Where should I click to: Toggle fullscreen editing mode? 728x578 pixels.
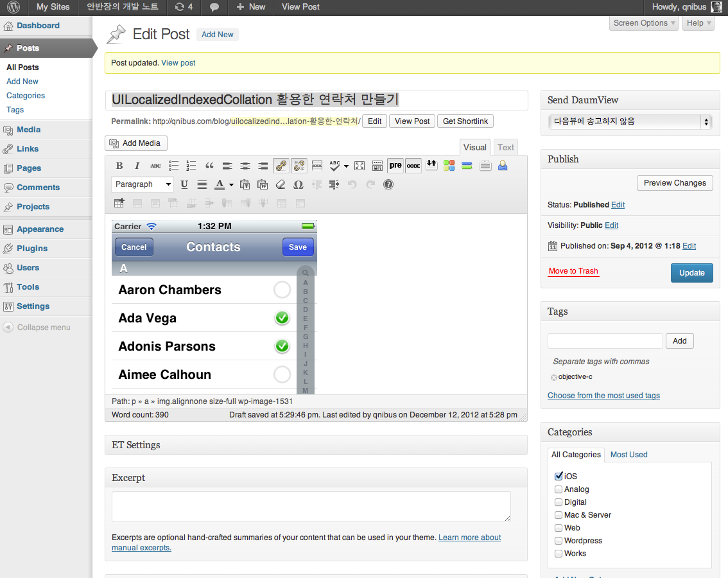coord(360,166)
